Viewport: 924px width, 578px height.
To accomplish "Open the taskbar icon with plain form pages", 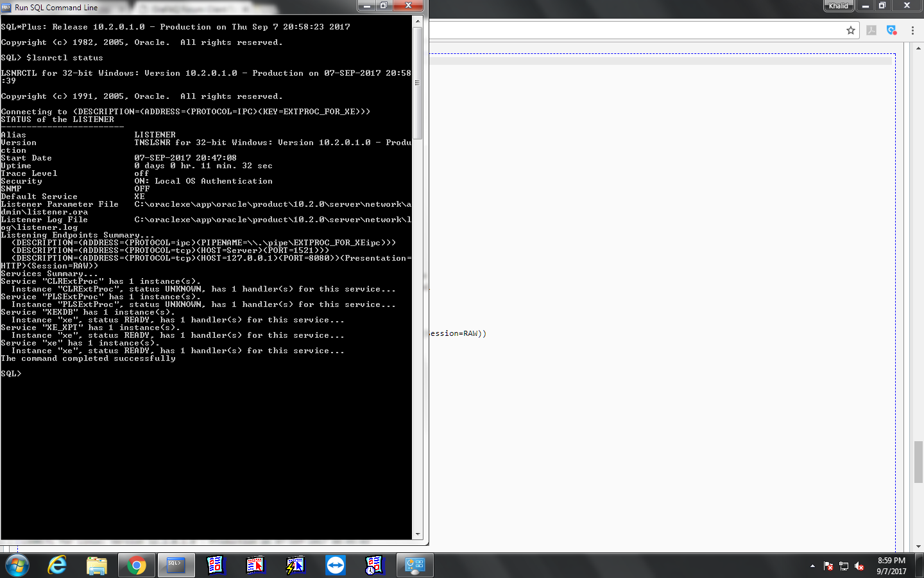I will click(216, 566).
